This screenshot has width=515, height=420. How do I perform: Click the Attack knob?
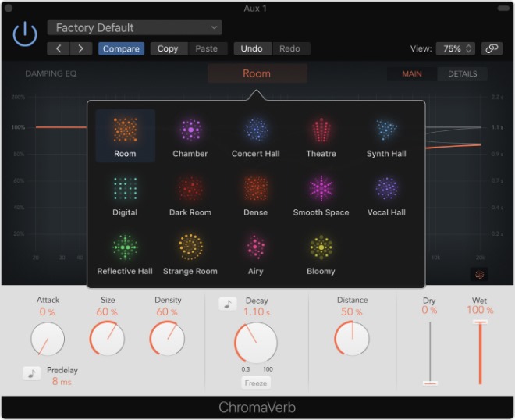[x=48, y=339]
